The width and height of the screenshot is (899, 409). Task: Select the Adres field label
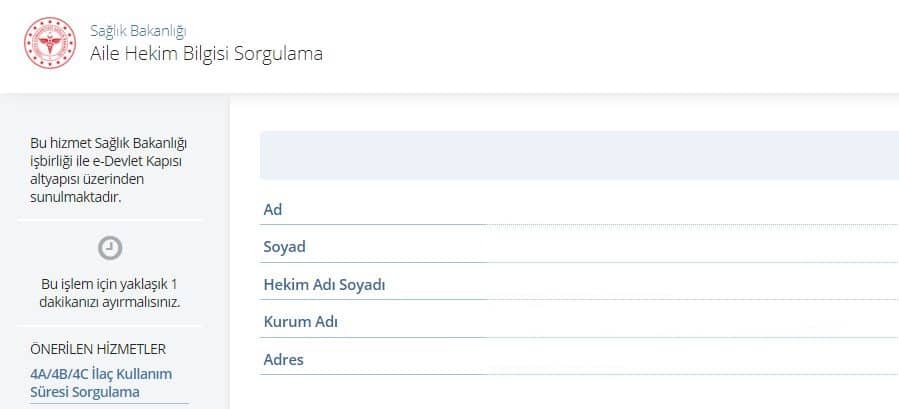click(283, 360)
